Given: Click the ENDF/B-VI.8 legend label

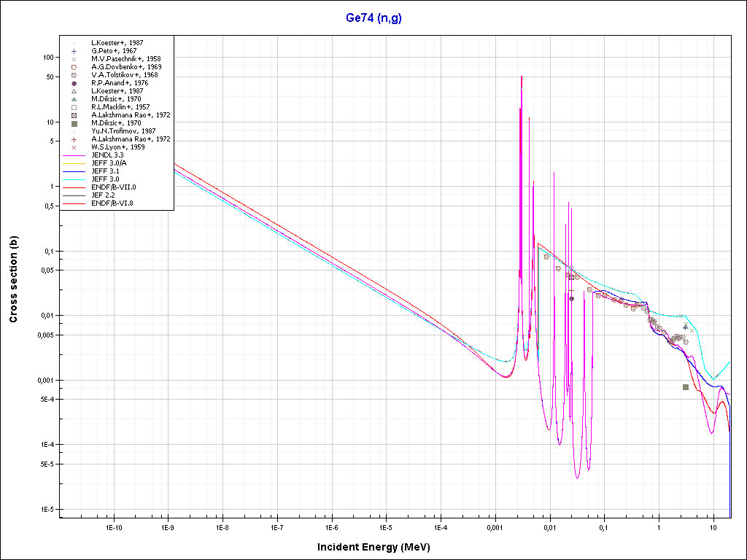Looking at the screenshot, I should coord(118,203).
